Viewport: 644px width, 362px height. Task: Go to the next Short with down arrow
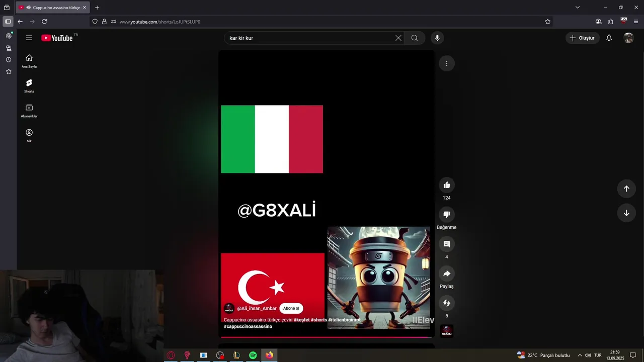(x=626, y=213)
